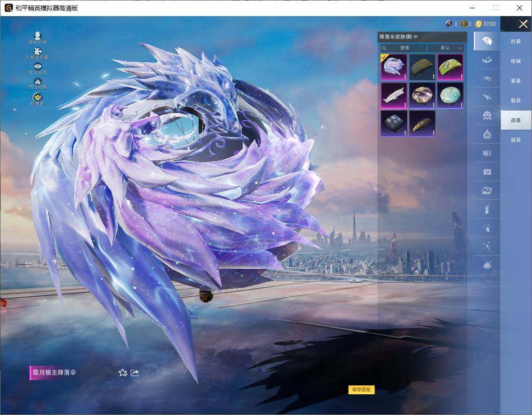Close the wardrobe with the gold X

click(523, 24)
